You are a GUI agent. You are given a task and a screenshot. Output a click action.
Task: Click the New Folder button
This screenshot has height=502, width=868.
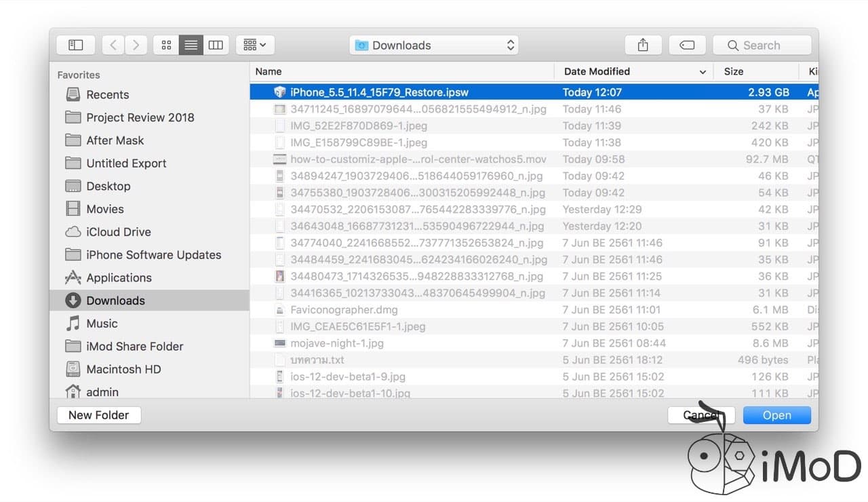[98, 414]
